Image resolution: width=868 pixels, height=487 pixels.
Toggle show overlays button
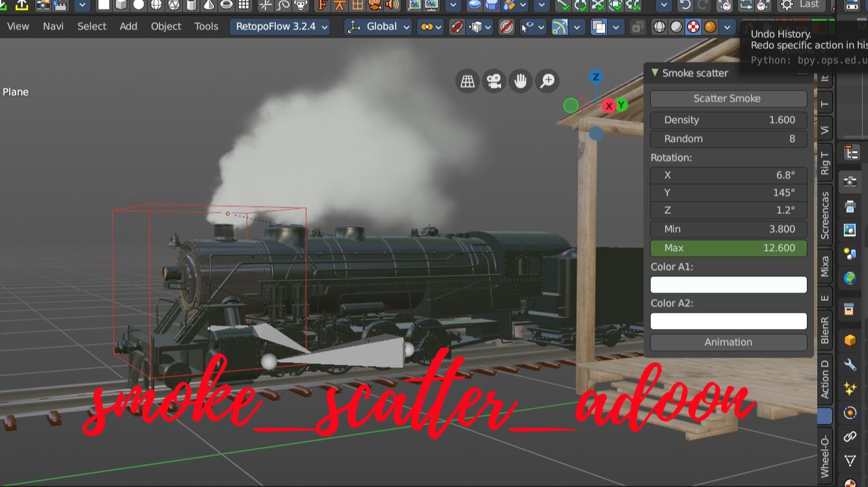(599, 27)
